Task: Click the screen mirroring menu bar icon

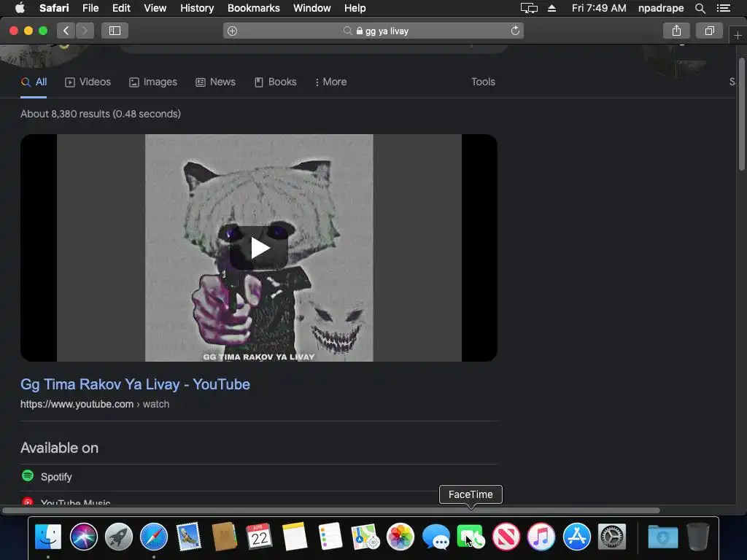Action: click(529, 8)
